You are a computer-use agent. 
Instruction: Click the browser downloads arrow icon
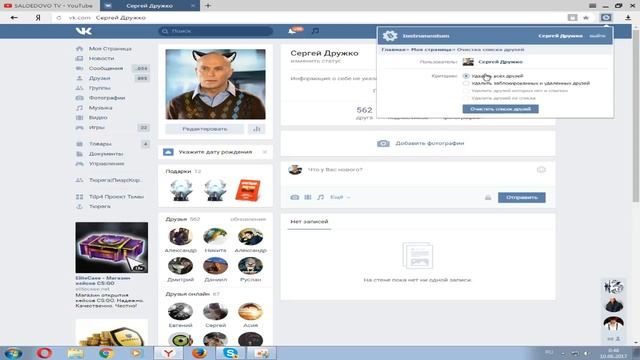[628, 18]
